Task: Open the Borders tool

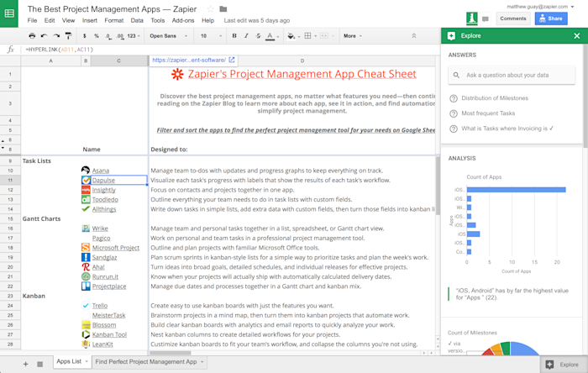Action: point(308,36)
